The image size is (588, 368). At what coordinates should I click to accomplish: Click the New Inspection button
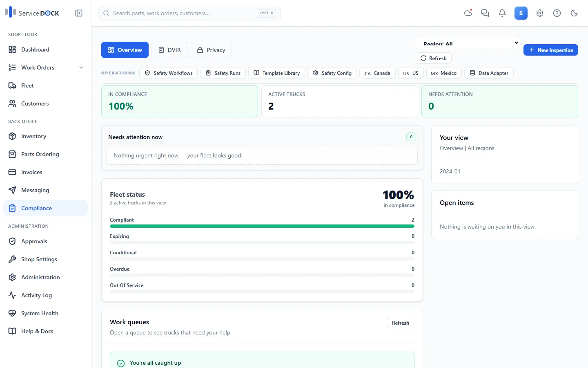pos(551,50)
